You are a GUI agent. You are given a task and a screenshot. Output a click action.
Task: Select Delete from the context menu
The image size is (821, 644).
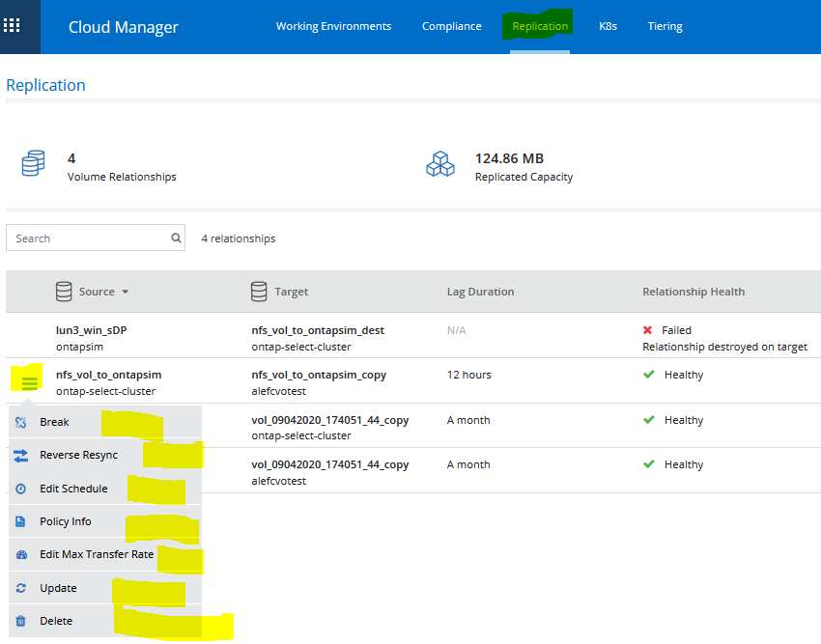click(105, 621)
